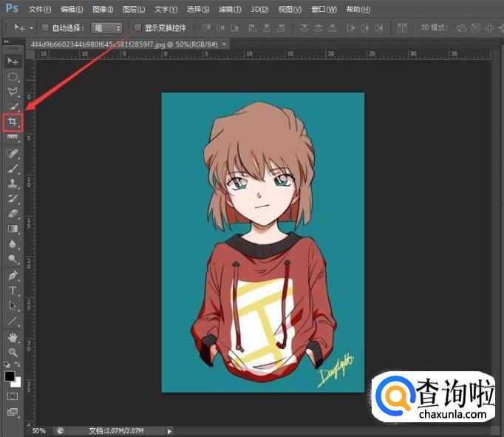The width and height of the screenshot is (504, 437).
Task: Reset default foreground and background colors
Action: click(x=7, y=365)
